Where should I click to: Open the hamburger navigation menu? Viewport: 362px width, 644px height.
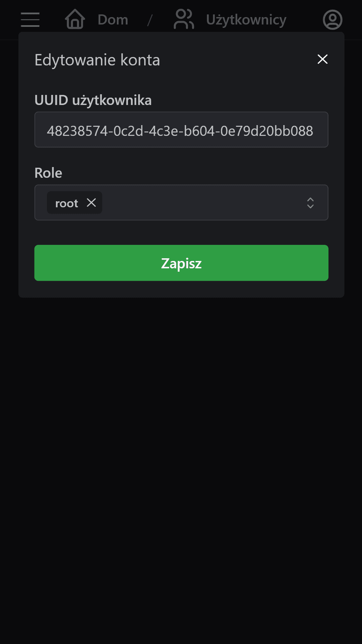point(30,19)
